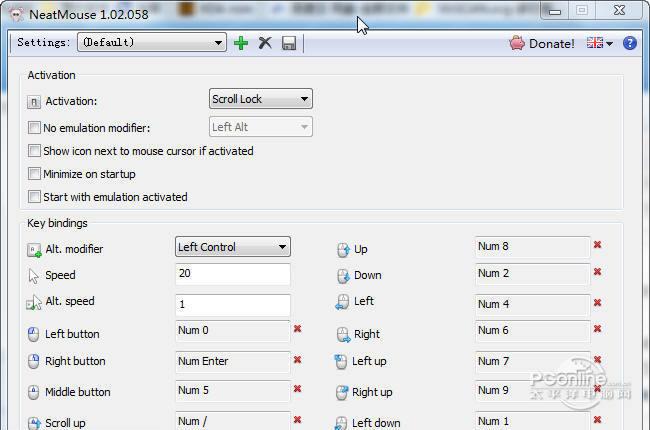Click the Left button binding field Num 0
This screenshot has width=650, height=430.
pos(233,330)
